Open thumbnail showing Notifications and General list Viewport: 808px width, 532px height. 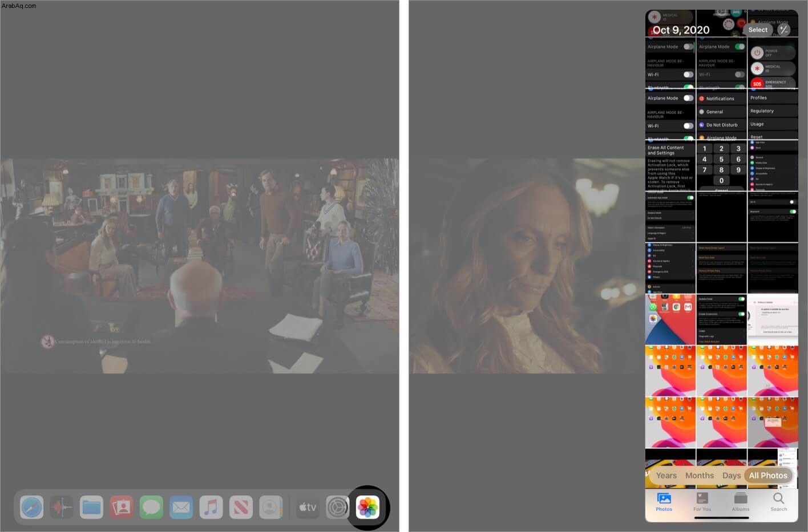721,114
